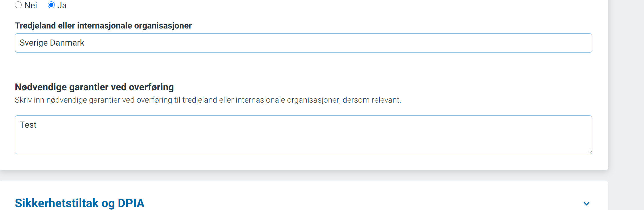This screenshot has width=644, height=210.
Task: Click the Nei label text
Action: [x=30, y=5]
